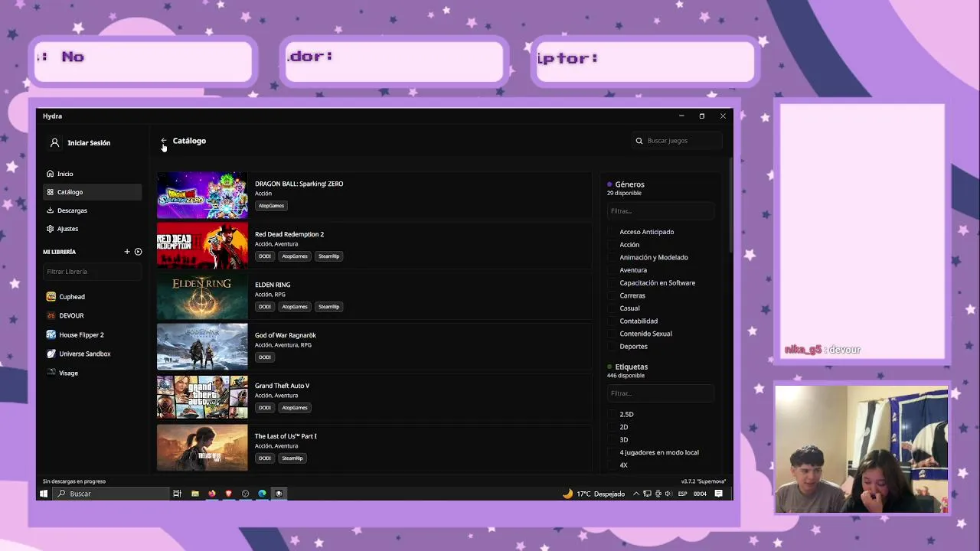Screen dimensions: 980x551
Task: Click the circular icon next to the library plus
Action: 139,252
